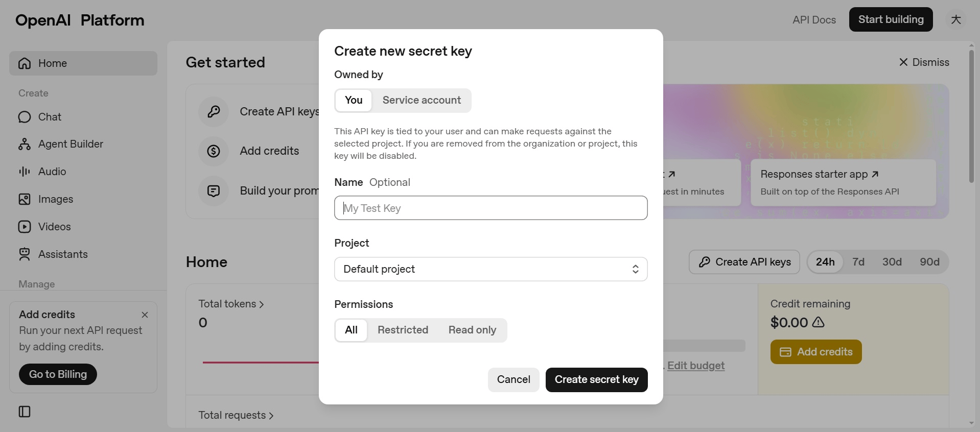980x432 pixels.
Task: Expand Total tokens chevron
Action: pyautogui.click(x=262, y=304)
